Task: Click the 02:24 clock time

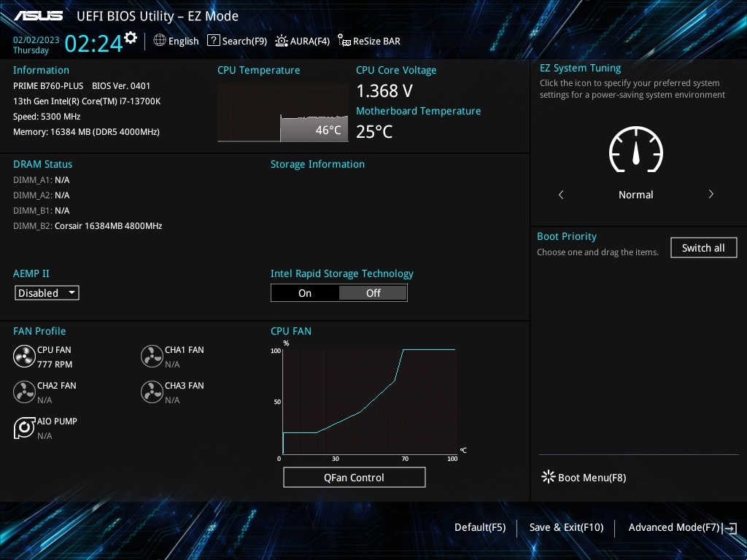Action: coord(93,43)
